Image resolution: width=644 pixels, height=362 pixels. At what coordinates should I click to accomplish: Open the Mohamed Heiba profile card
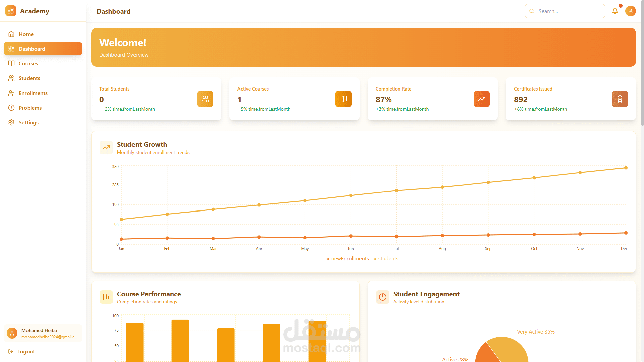[x=43, y=333]
